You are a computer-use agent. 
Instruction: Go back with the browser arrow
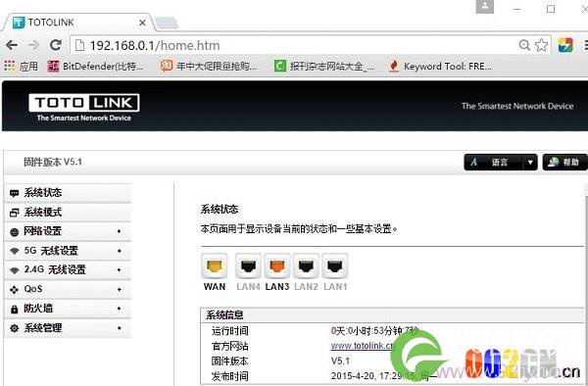coord(12,45)
